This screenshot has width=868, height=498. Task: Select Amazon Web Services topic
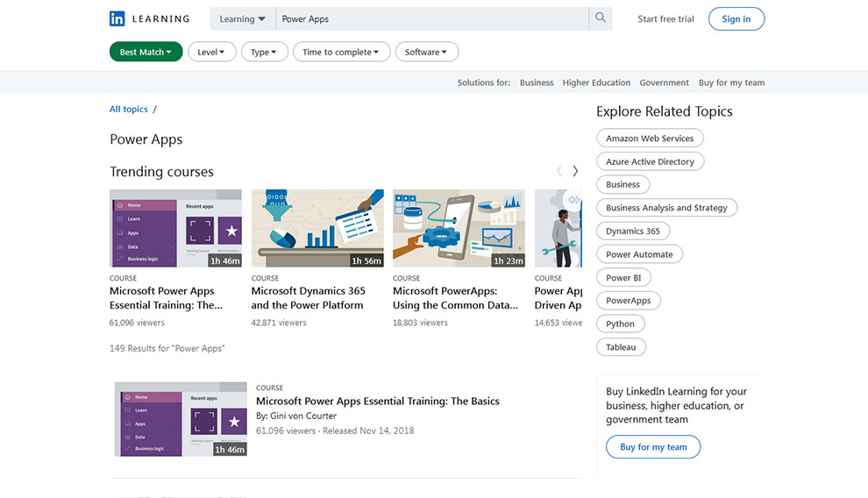(650, 139)
